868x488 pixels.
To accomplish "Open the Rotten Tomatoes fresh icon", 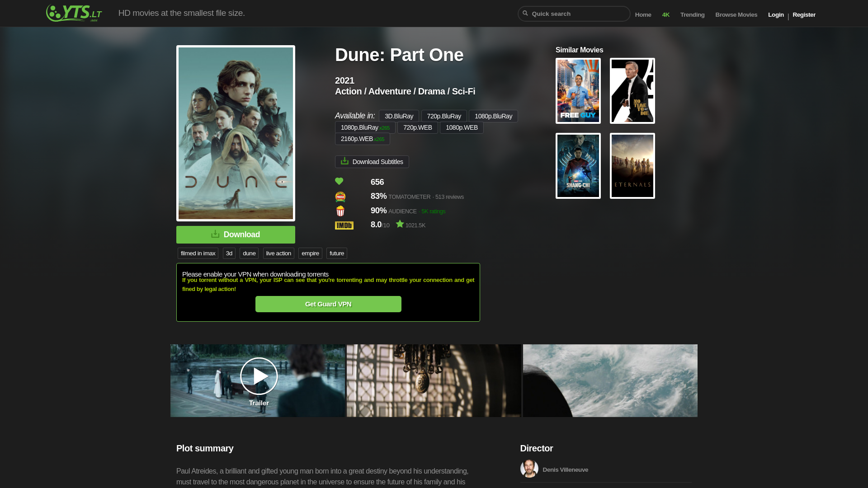I will [x=340, y=197].
